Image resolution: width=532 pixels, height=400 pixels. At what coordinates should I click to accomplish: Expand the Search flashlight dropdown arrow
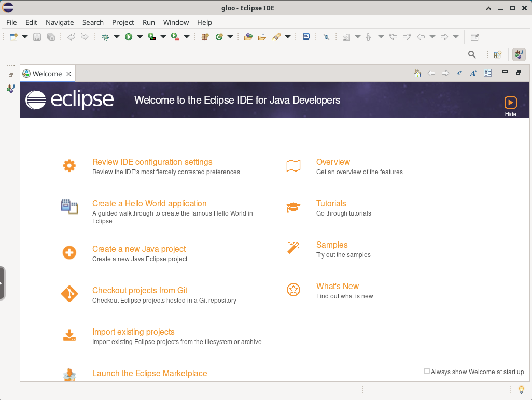coord(288,37)
